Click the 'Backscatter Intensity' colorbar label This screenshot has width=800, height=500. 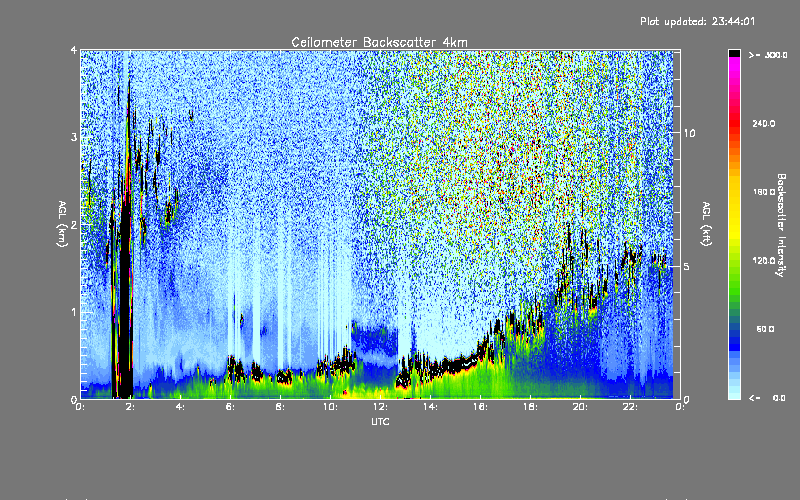(x=781, y=225)
